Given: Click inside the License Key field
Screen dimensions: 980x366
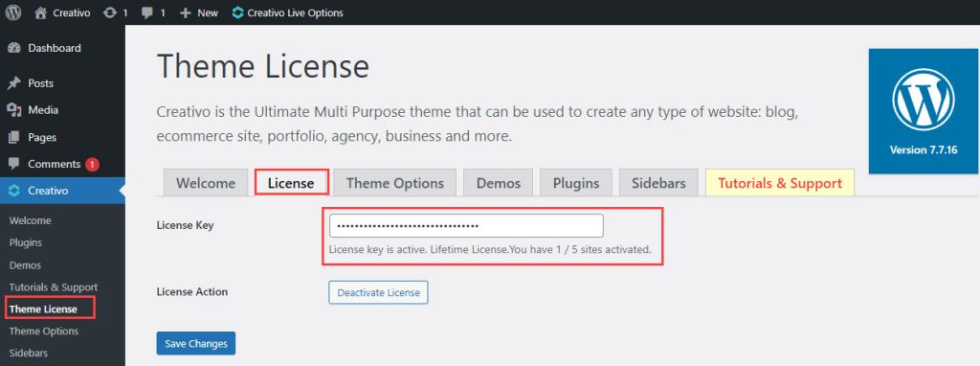Looking at the screenshot, I should [466, 226].
